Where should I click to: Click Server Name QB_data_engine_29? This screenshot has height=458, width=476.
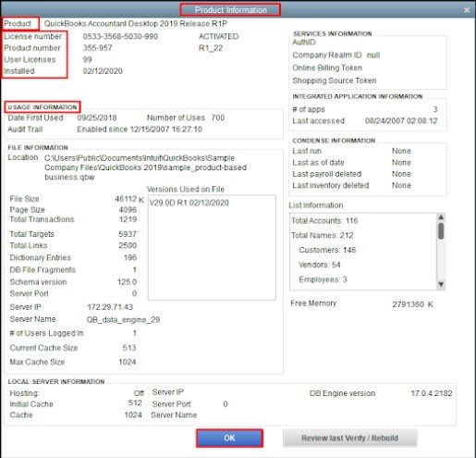pyautogui.click(x=123, y=320)
